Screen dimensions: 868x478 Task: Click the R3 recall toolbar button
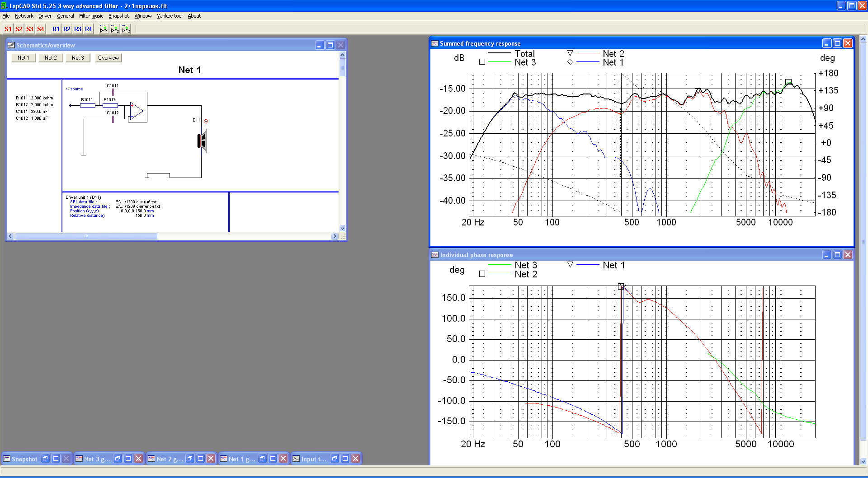(77, 29)
